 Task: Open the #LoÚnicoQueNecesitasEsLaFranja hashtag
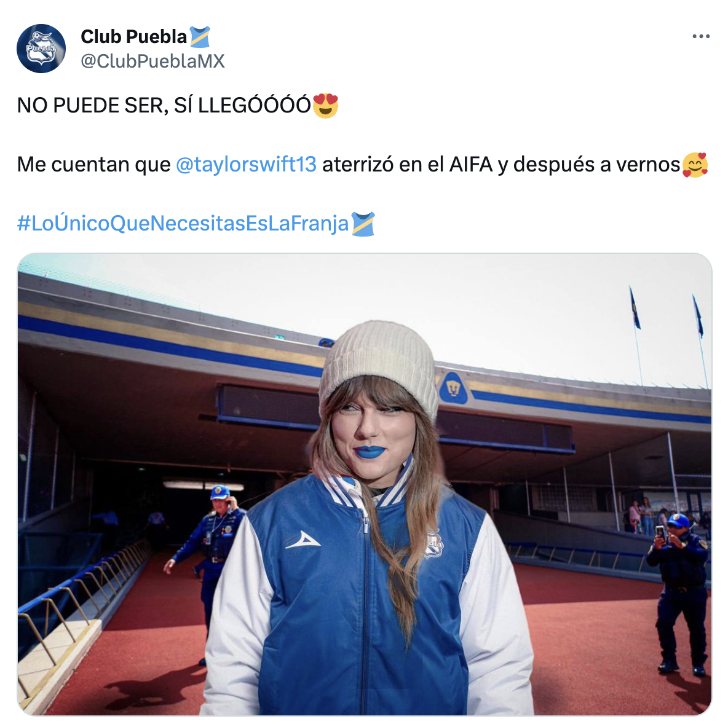pos(183,223)
